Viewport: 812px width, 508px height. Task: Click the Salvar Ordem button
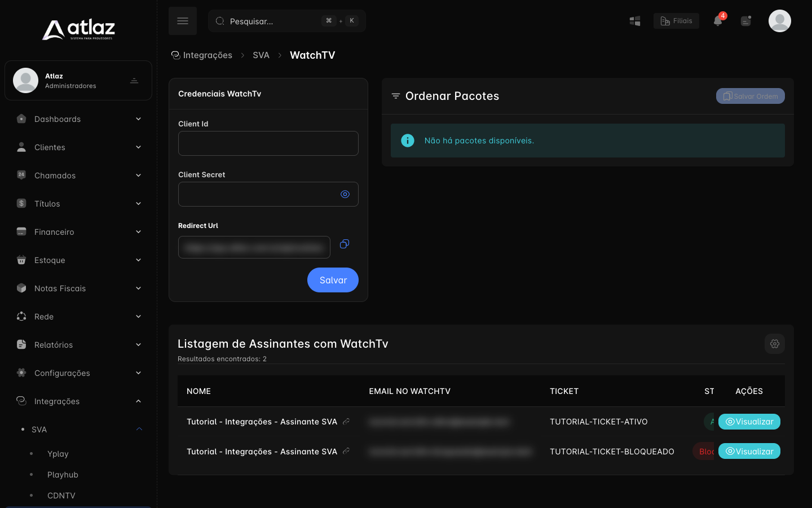751,96
